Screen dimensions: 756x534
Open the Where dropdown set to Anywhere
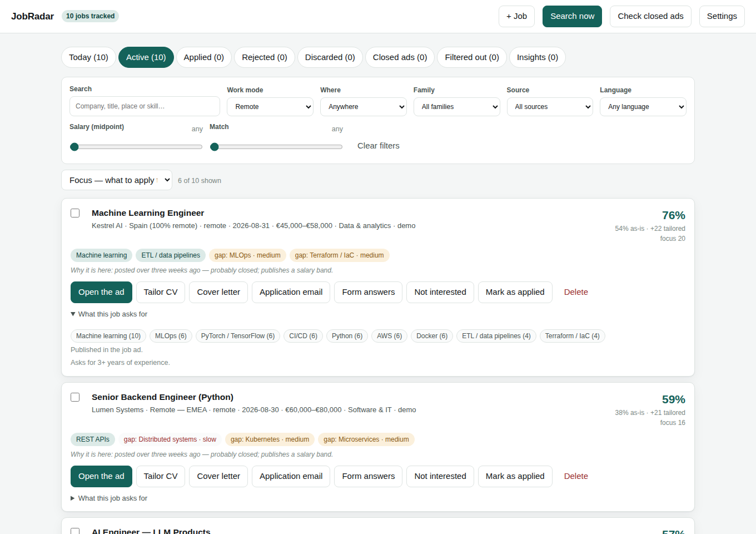pos(364,107)
